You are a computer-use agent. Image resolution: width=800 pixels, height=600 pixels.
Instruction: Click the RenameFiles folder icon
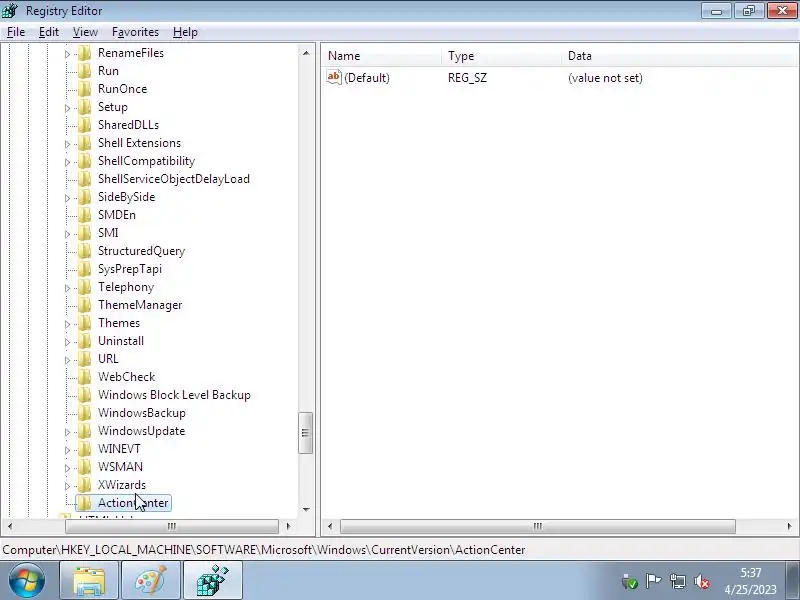coord(85,53)
